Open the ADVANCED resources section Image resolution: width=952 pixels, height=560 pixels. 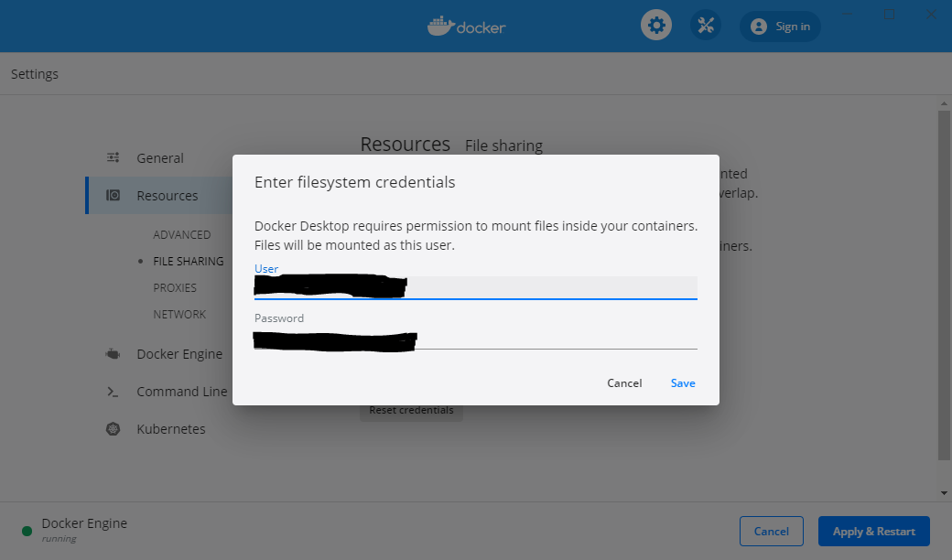[182, 234]
